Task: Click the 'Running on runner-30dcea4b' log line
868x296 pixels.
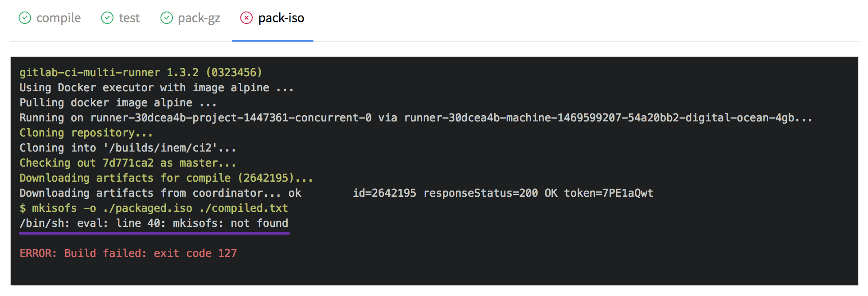Action: [415, 117]
